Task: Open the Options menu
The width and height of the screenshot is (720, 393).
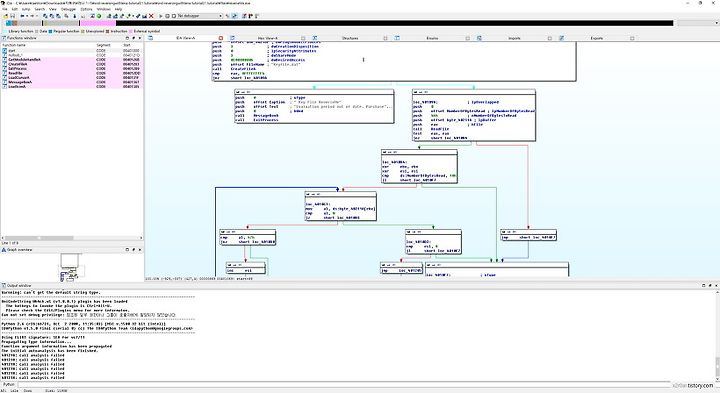Action: (86, 9)
